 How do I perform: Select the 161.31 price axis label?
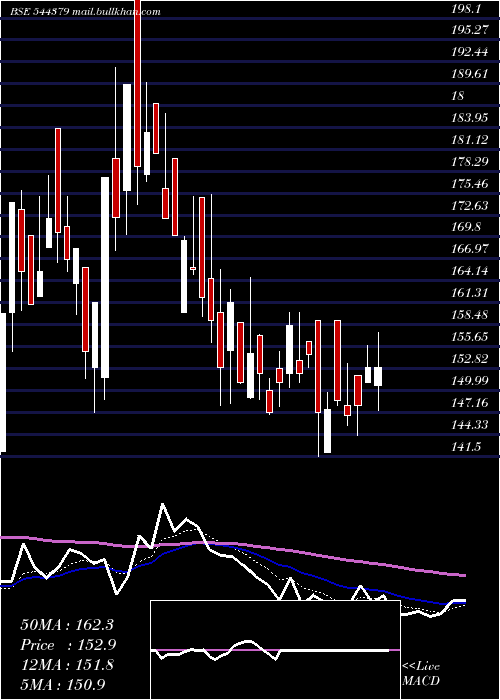469,292
